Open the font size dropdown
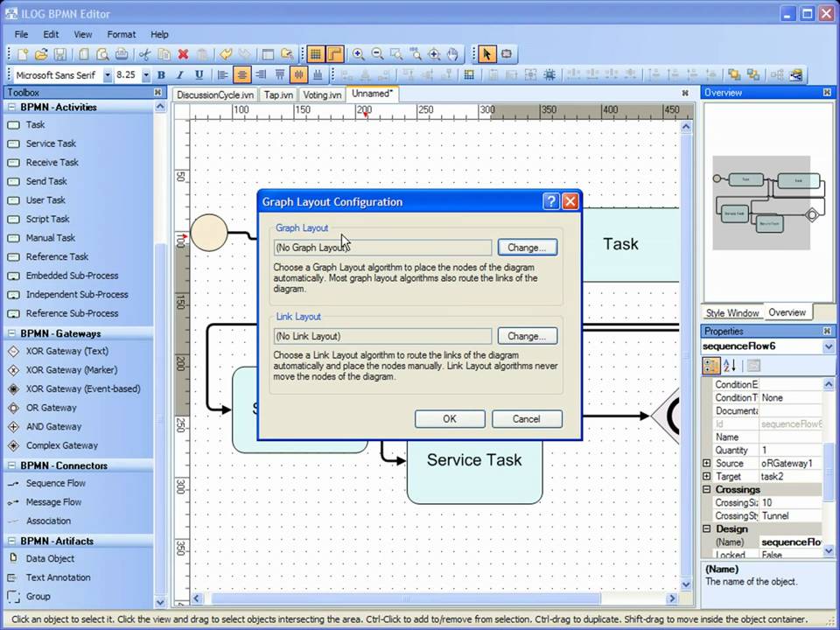 point(146,75)
